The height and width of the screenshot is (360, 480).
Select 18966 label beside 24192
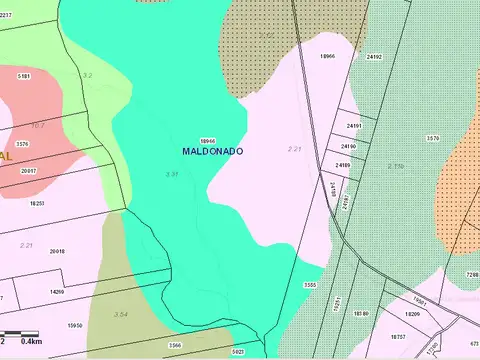click(327, 56)
